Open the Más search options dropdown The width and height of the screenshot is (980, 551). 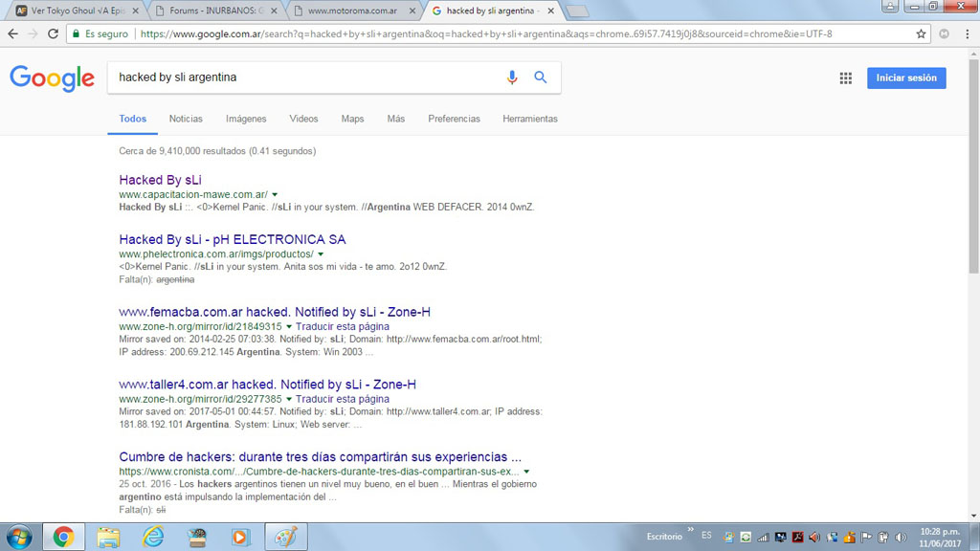[395, 119]
